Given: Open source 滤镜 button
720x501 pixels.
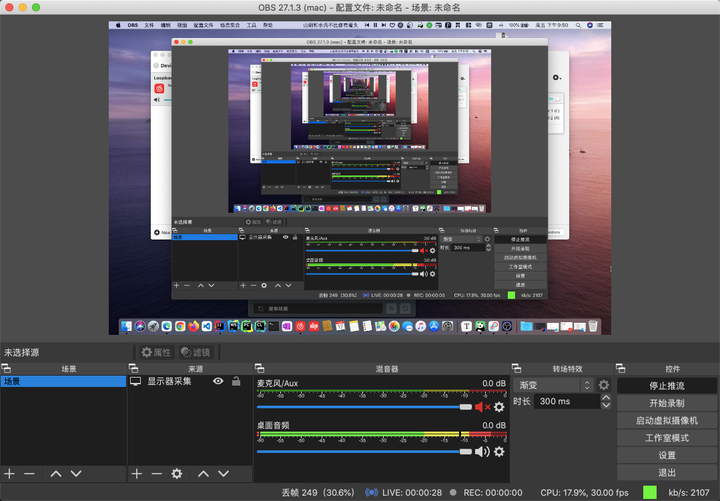Looking at the screenshot, I should (x=196, y=352).
